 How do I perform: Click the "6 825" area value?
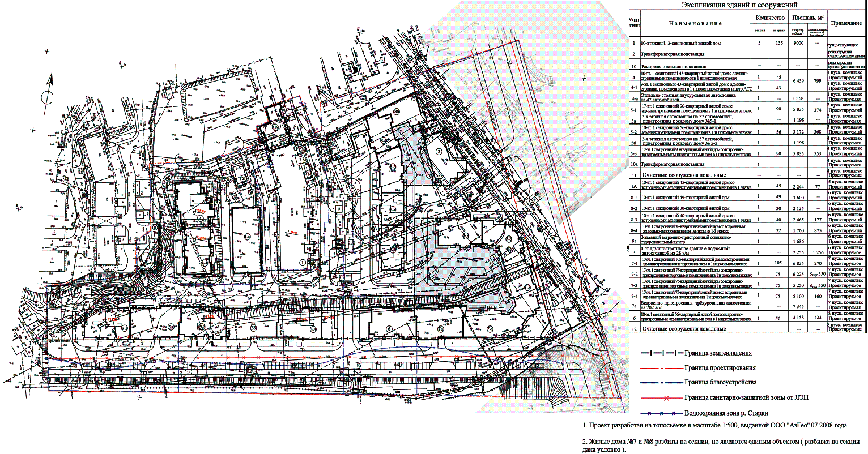click(x=798, y=263)
